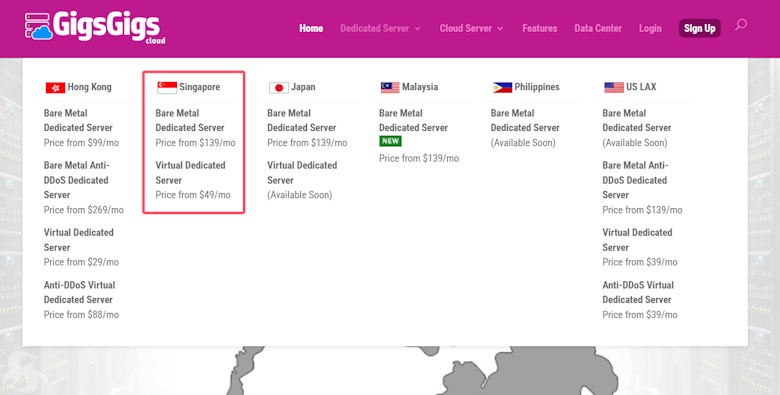Select Japan Bare Metal Dedicated Server
The height and width of the screenshot is (395, 780).
[x=301, y=120]
